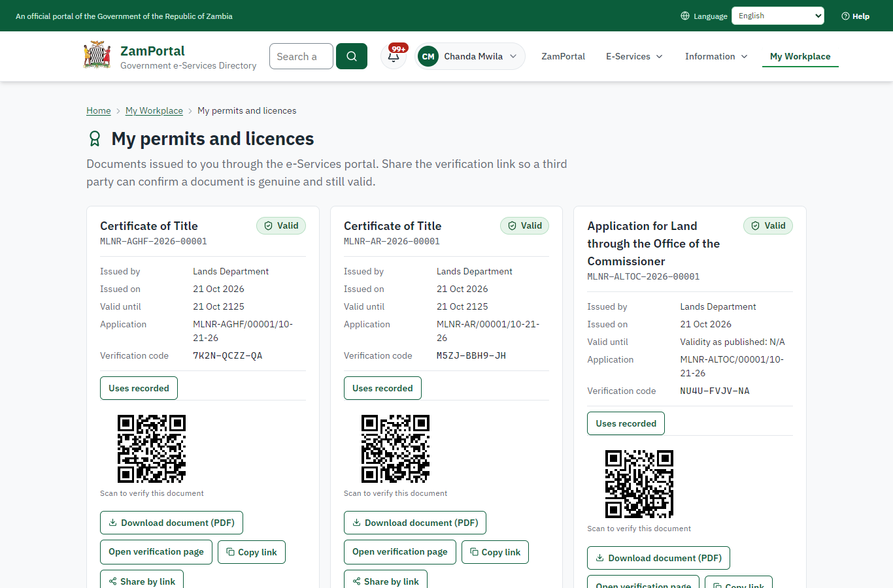The width and height of the screenshot is (893, 588).
Task: Open verification page for MLNR-AGHF certificate
Action: (x=156, y=552)
